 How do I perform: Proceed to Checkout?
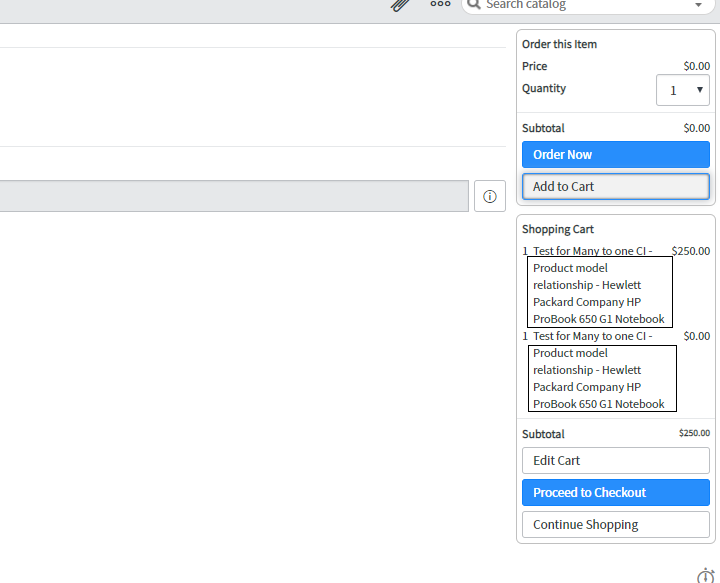click(x=615, y=493)
